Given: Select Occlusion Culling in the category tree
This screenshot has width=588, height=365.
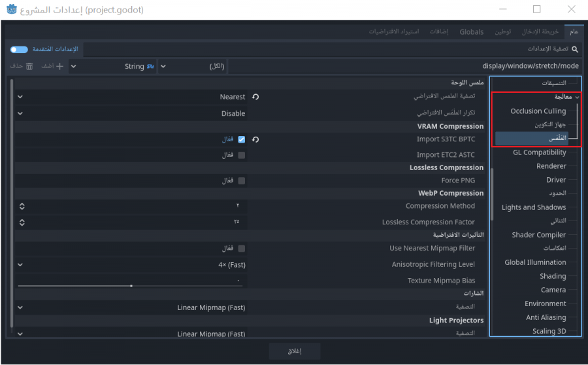Looking at the screenshot, I should coord(538,111).
